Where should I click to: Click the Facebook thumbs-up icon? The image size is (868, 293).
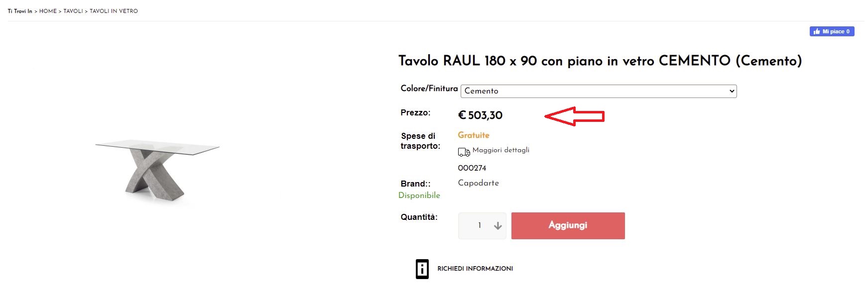point(817,31)
